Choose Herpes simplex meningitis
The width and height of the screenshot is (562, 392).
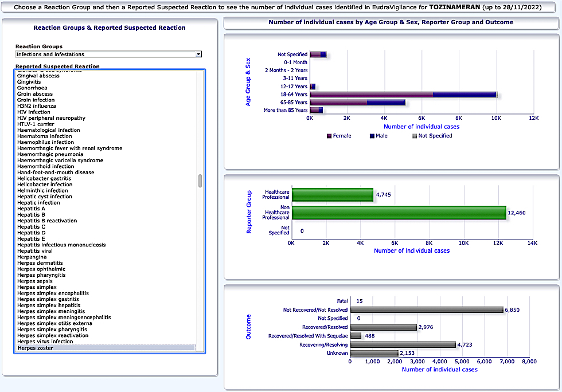[x=51, y=311]
